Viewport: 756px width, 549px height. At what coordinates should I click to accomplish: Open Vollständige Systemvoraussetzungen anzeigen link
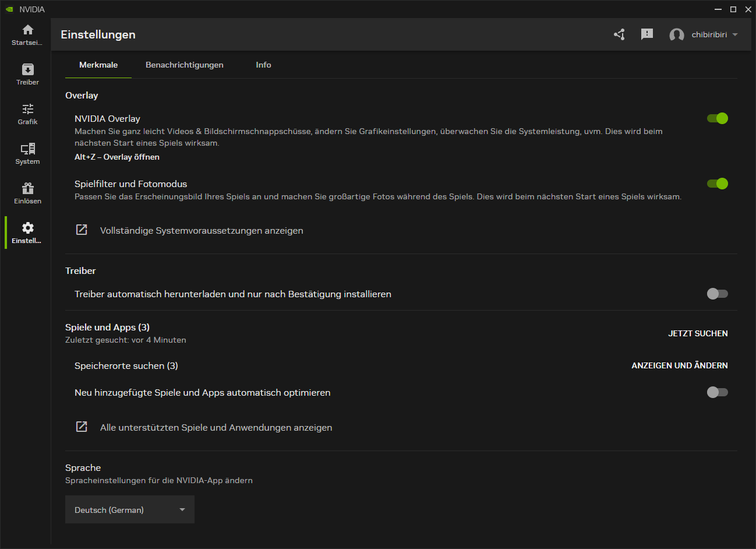point(202,231)
